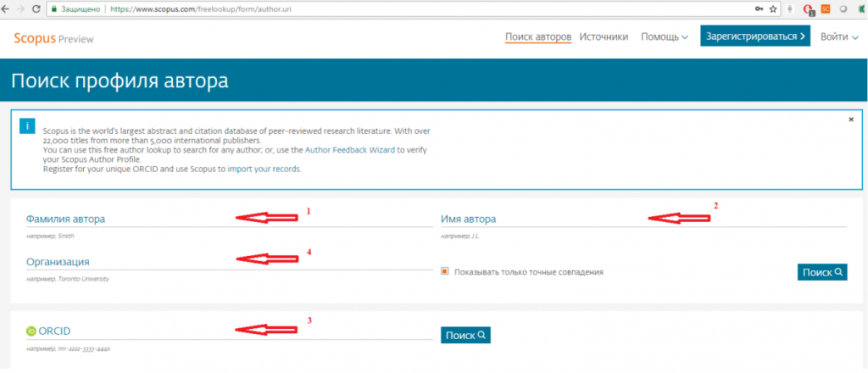This screenshot has width=868, height=373.
Task: Click the import your records link
Action: [x=264, y=169]
